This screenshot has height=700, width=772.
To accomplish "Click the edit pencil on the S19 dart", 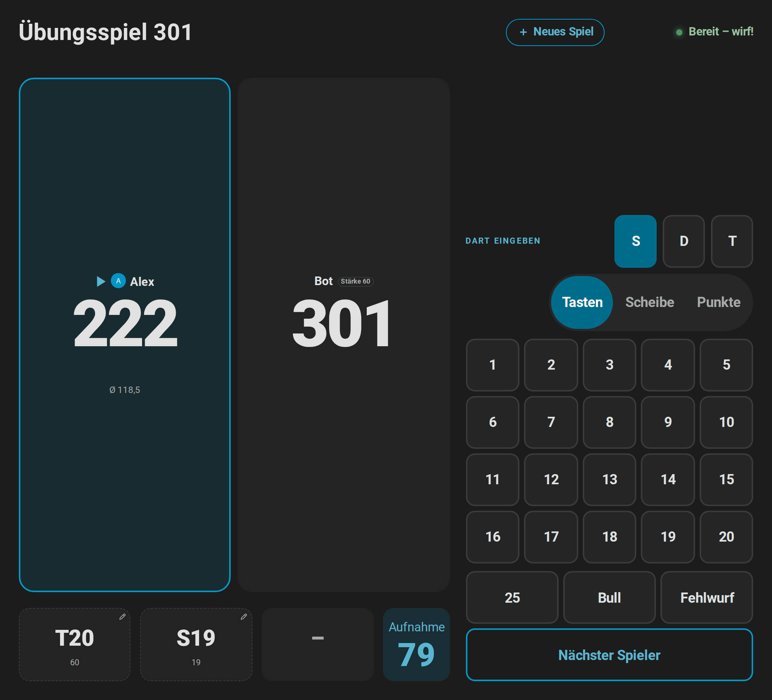I will pyautogui.click(x=244, y=617).
